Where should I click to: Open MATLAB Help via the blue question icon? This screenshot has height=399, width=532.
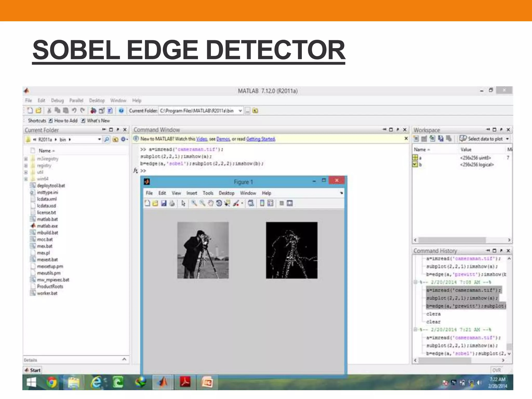121,111
